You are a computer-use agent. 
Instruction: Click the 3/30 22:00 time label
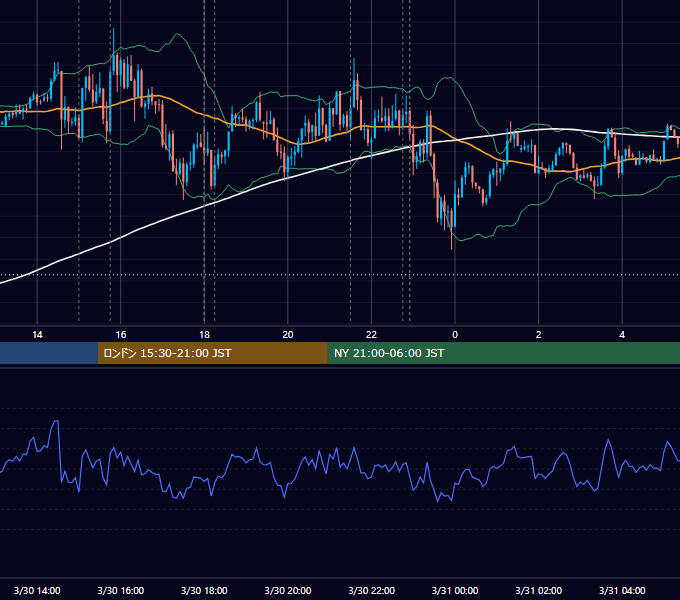coord(371,590)
